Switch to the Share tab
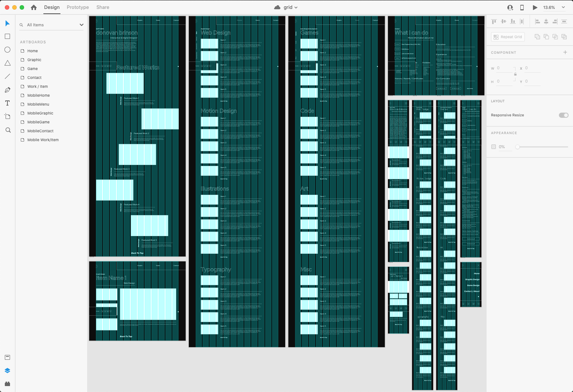Image resolution: width=573 pixels, height=392 pixels. 103,7
